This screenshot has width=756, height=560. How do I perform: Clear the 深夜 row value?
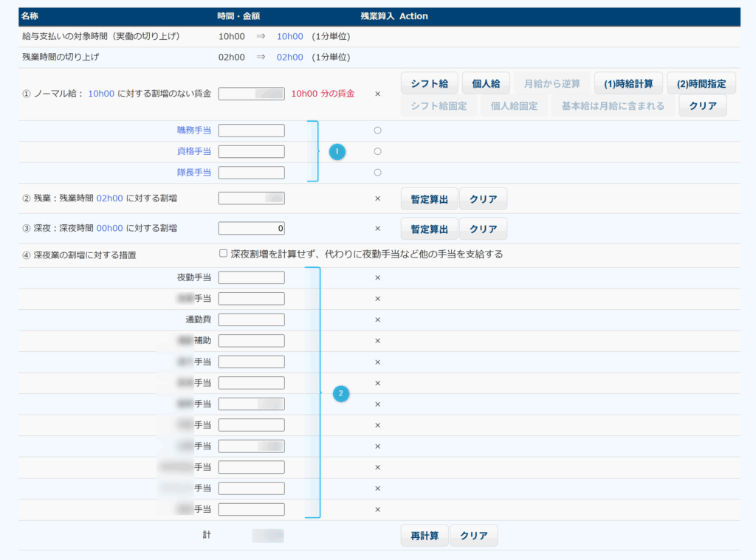[483, 229]
